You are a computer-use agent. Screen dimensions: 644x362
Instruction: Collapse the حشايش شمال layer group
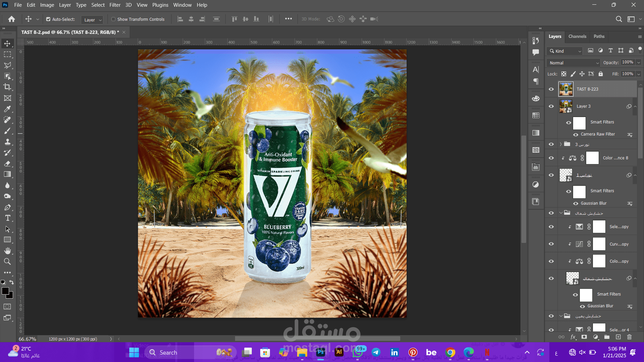click(561, 213)
